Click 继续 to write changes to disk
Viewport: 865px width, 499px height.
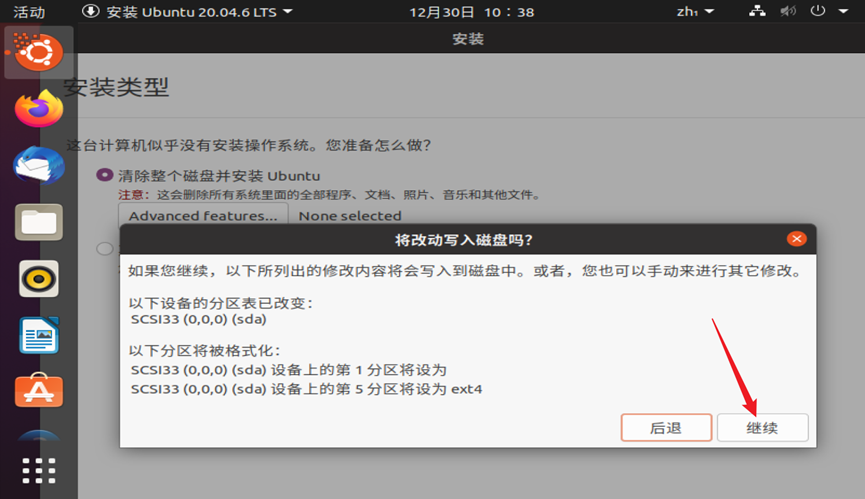tap(762, 428)
